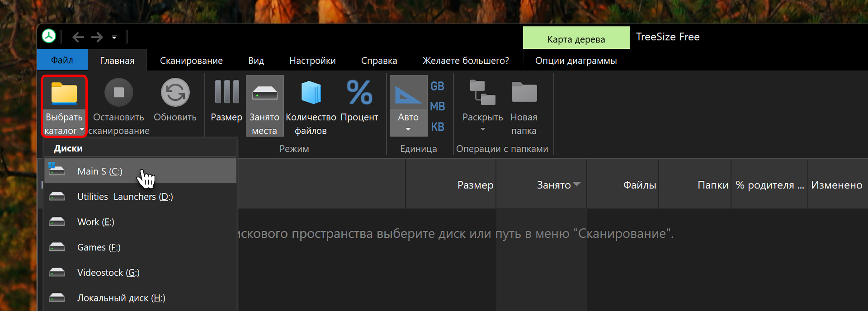Select the file count mode icon
The image size is (868, 311).
[311, 93]
